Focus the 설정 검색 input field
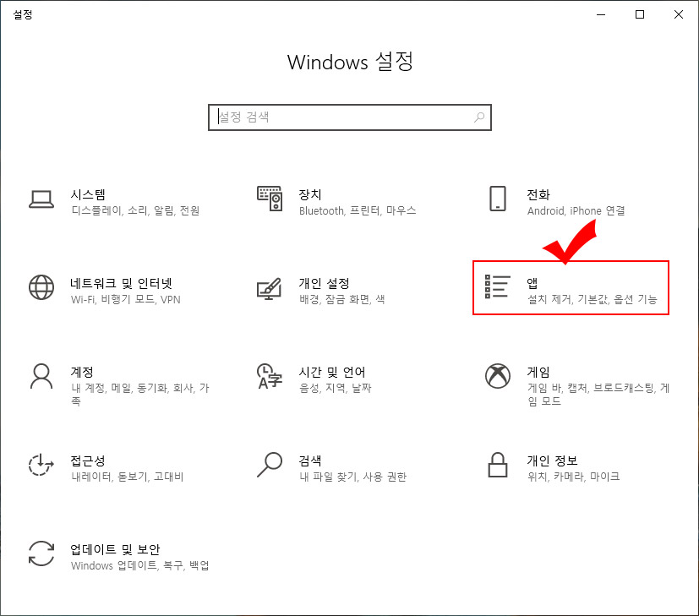 pyautogui.click(x=350, y=117)
